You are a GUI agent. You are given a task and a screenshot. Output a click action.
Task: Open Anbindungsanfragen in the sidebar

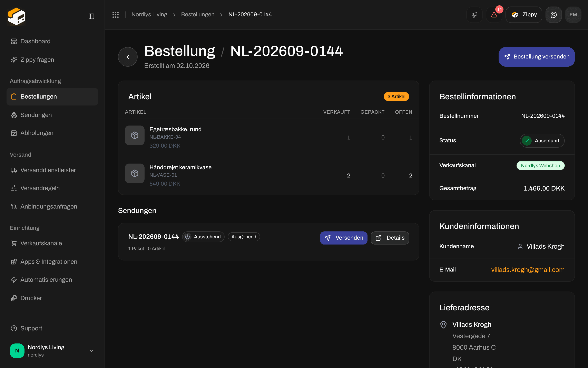tap(52, 206)
